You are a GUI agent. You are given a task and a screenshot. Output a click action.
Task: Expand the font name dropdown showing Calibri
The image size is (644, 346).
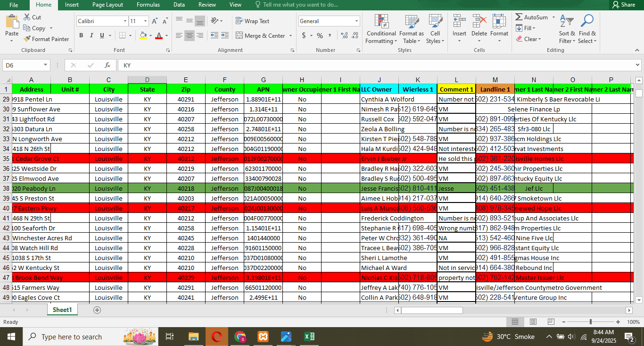click(x=125, y=21)
